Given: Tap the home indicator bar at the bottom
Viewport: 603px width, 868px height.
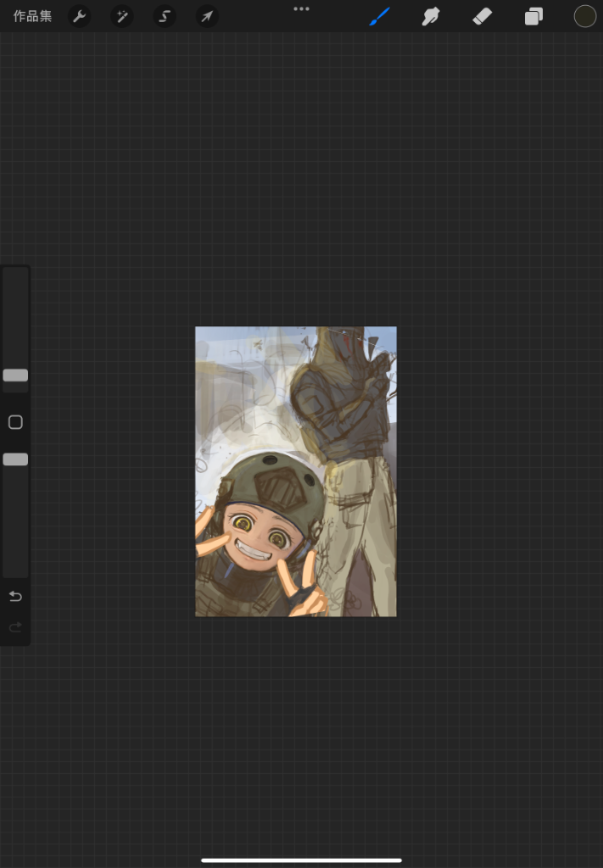Looking at the screenshot, I should [301, 860].
